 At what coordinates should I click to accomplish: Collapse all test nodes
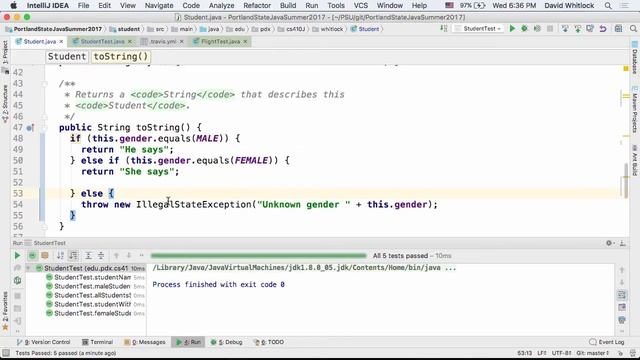[100, 256]
